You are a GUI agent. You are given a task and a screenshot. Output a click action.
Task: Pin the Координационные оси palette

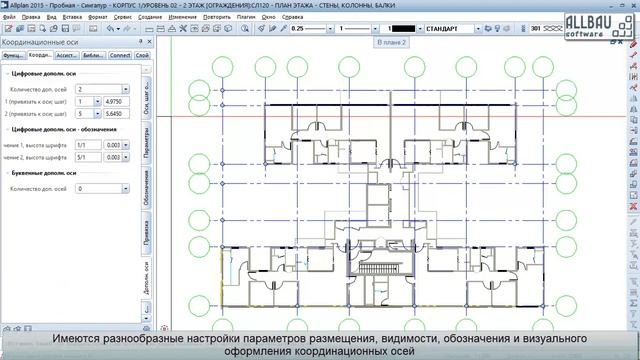tap(141, 41)
